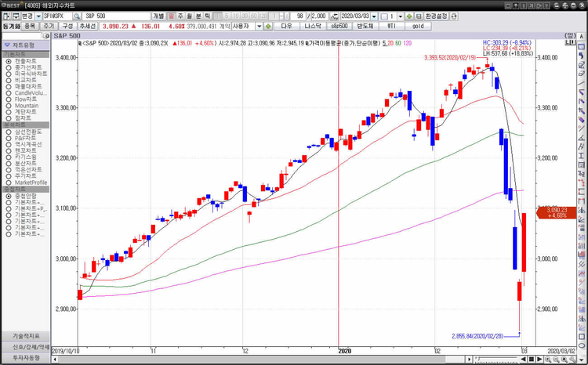This screenshot has width=588, height=365.
Task: Click the first icon on the top-left toolbar
Action: pos(6,16)
